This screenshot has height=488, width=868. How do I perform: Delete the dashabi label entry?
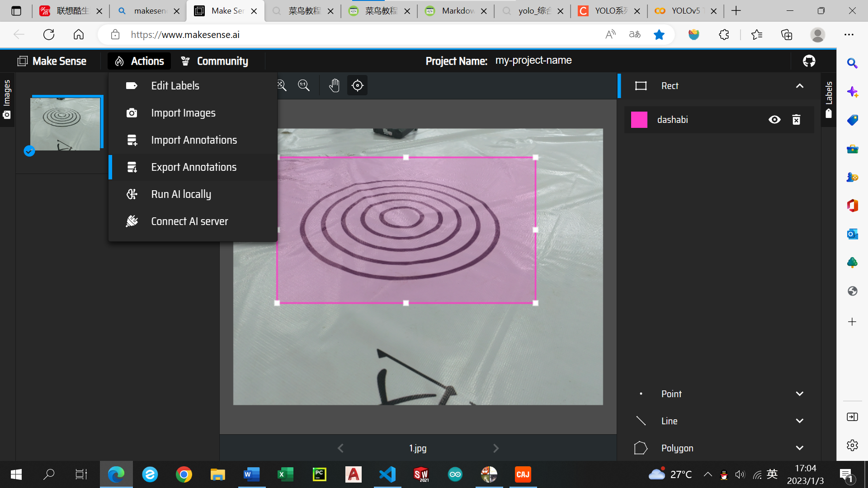796,120
